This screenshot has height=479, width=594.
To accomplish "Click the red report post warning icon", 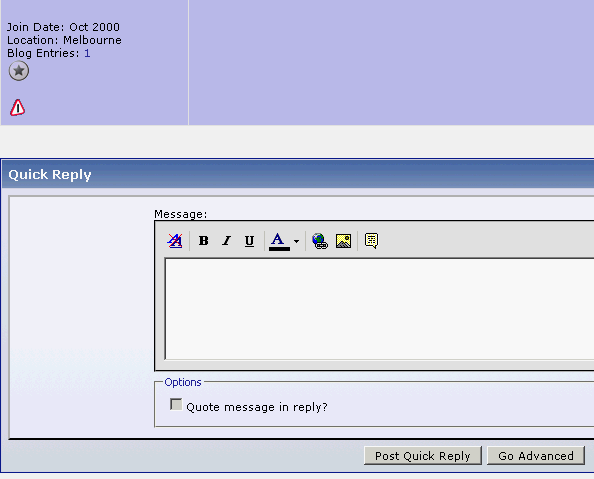I will (17, 107).
